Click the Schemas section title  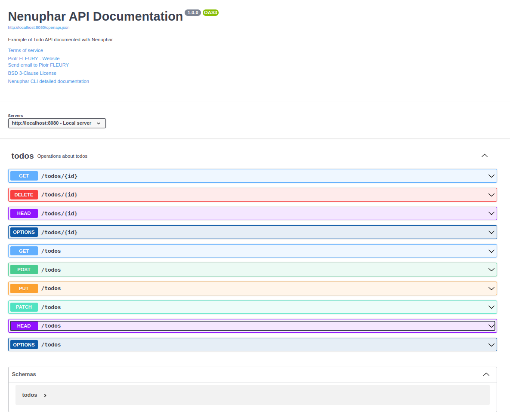point(24,374)
